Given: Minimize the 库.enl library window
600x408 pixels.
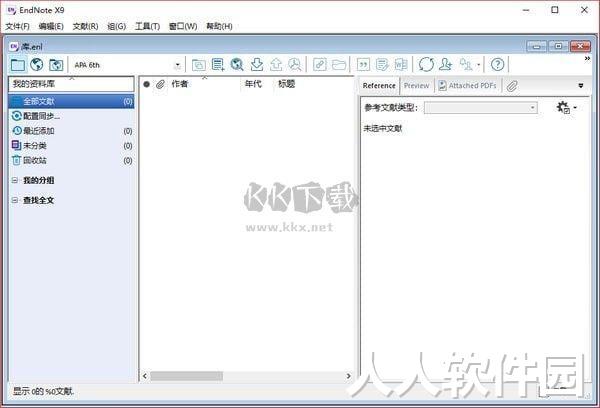Looking at the screenshot, I should [x=537, y=47].
